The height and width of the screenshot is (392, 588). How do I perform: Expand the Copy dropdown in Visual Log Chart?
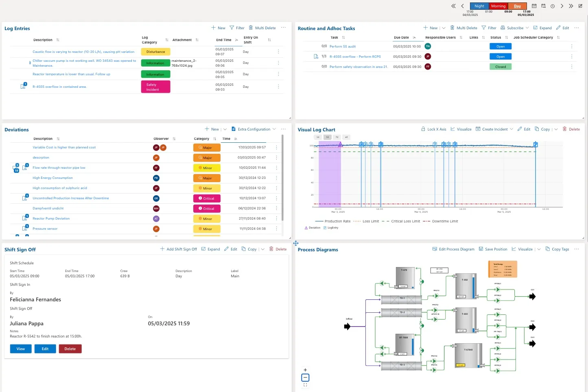(556, 129)
